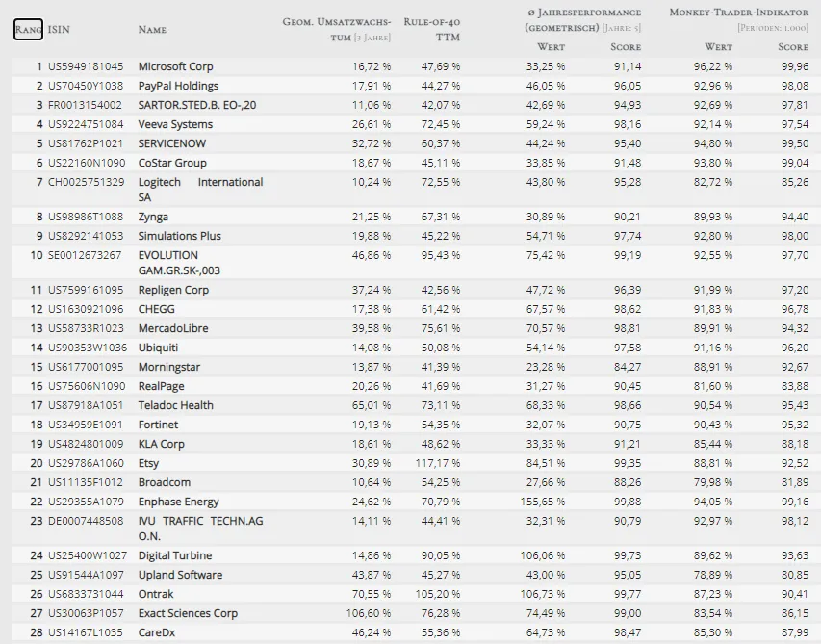Image resolution: width=821 pixels, height=644 pixels.
Task: Click rank number 28
Action: pyautogui.click(x=37, y=632)
